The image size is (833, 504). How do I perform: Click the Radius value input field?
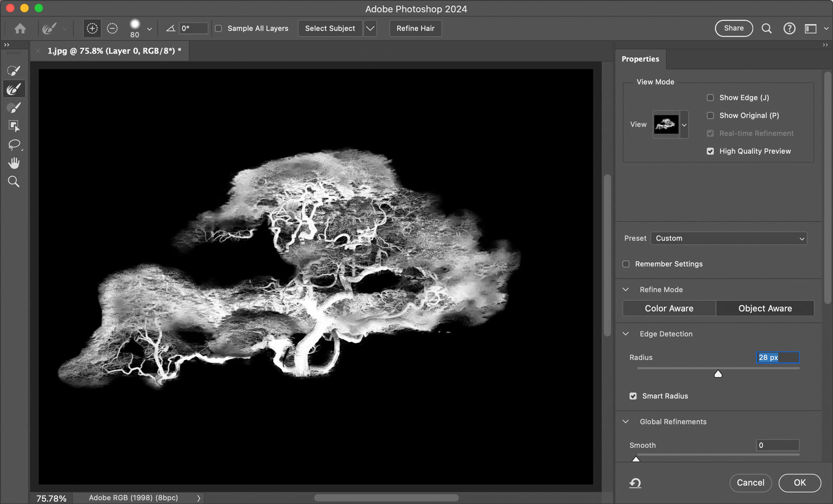(777, 357)
